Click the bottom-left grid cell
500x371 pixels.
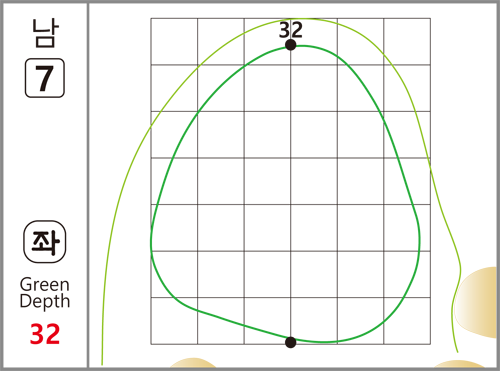pyautogui.click(x=174, y=321)
